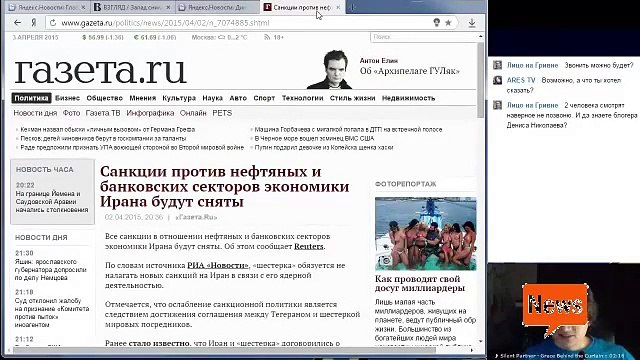Go back with the browser back arrow
Viewport: 640px width, 360px height.
(17, 23)
